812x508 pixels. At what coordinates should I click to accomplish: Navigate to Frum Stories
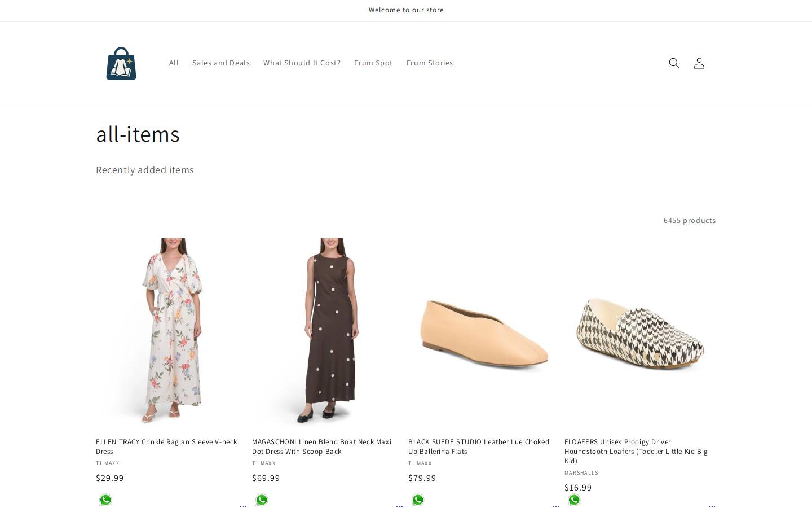point(430,63)
